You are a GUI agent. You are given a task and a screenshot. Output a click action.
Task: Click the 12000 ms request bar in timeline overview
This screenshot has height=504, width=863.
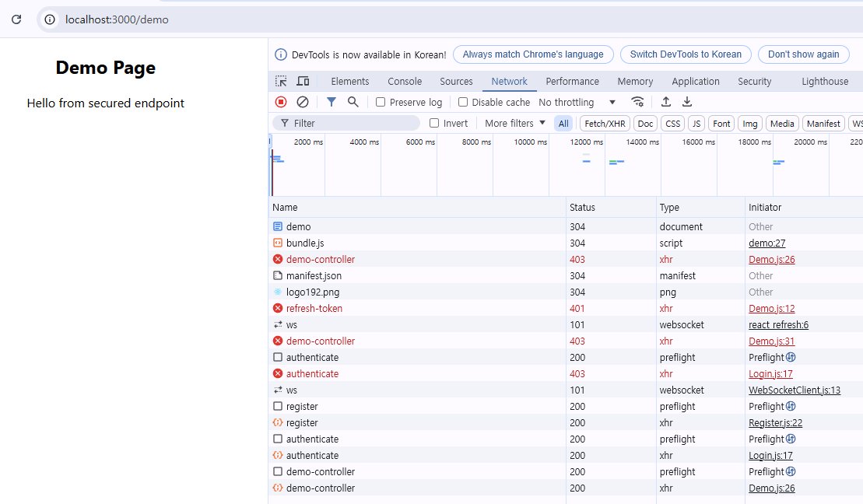point(586,161)
